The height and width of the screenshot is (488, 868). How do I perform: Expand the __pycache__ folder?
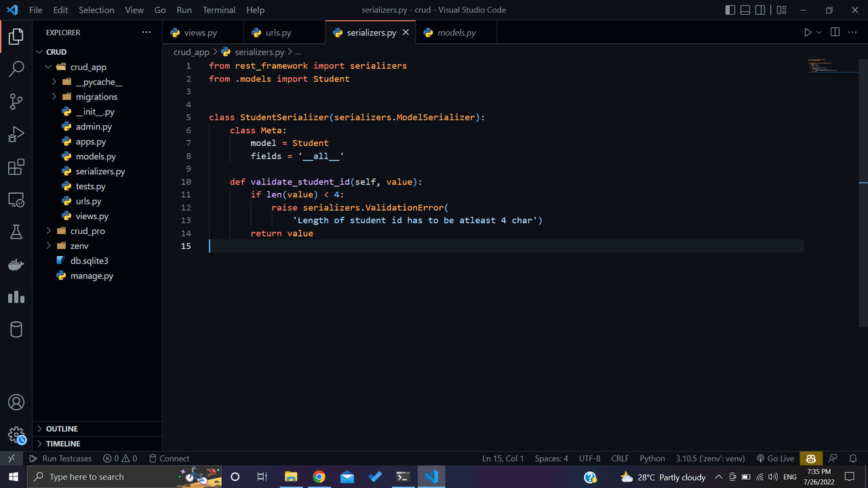tap(98, 82)
